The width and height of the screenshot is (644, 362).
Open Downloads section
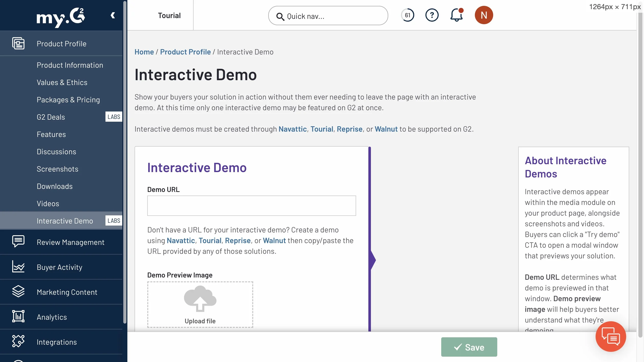[x=55, y=186]
